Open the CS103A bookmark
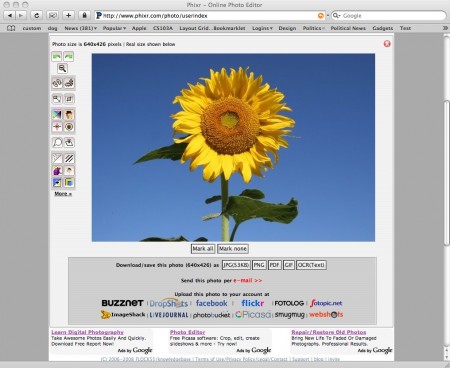Viewport: 450px width, 368px height. 163,28
